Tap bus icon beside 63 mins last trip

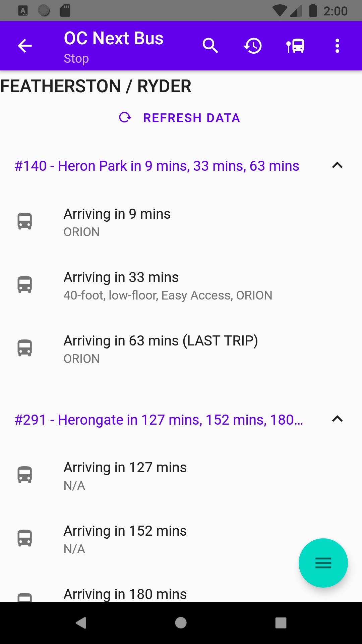point(24,348)
